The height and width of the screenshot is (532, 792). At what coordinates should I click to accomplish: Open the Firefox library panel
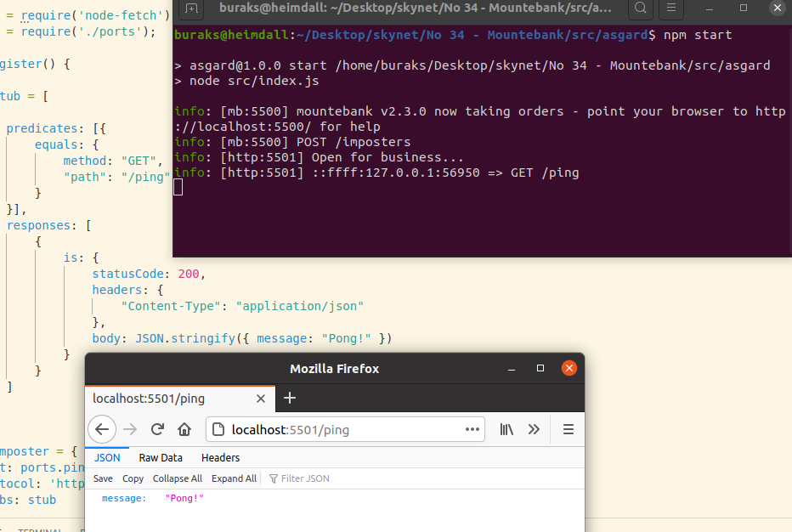(x=506, y=429)
